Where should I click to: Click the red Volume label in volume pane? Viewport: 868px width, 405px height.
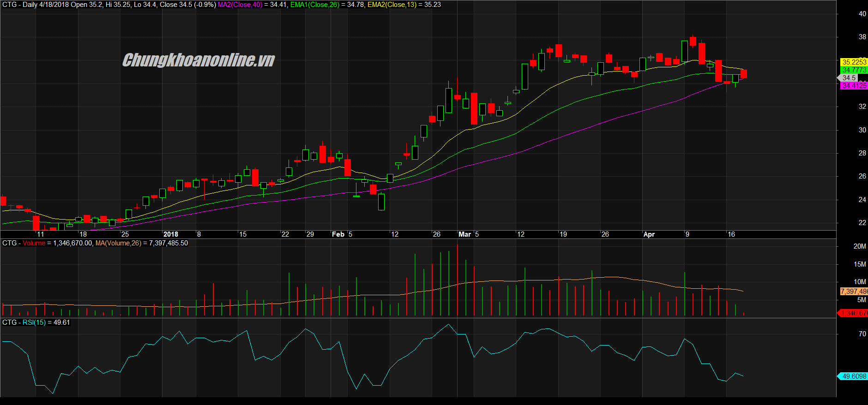pyautogui.click(x=34, y=243)
